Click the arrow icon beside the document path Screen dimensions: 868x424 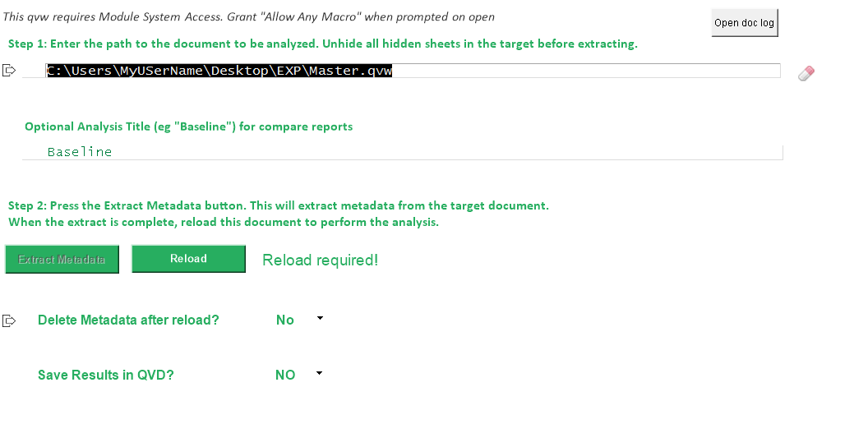[10, 71]
